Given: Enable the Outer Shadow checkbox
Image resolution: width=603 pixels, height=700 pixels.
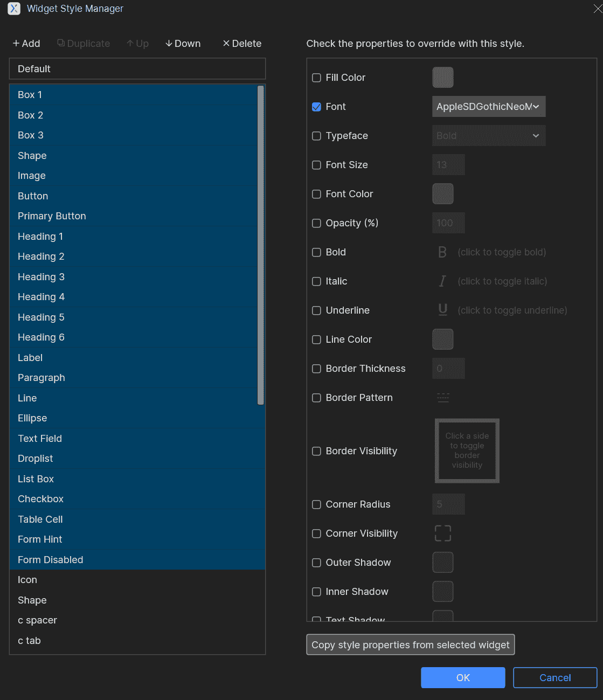Looking at the screenshot, I should click(x=317, y=563).
